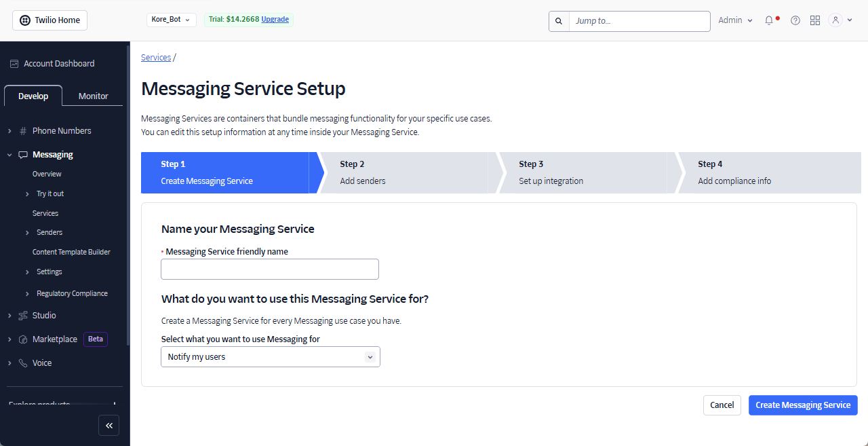Select the Develop tab
This screenshot has height=446, width=868.
point(33,96)
